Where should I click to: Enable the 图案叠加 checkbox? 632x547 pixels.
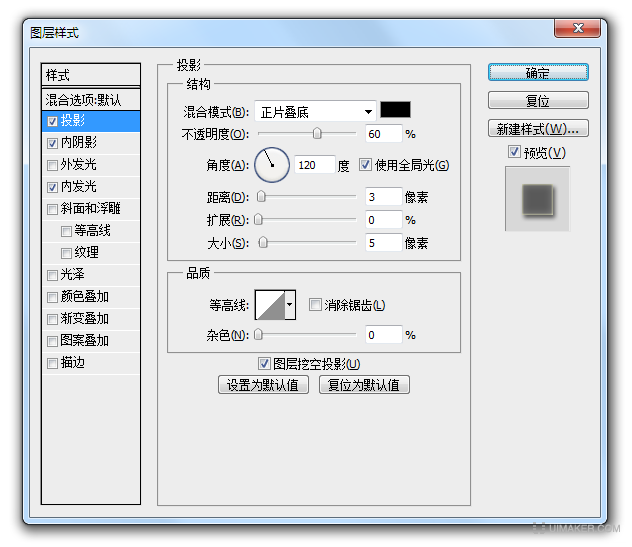tap(52, 341)
